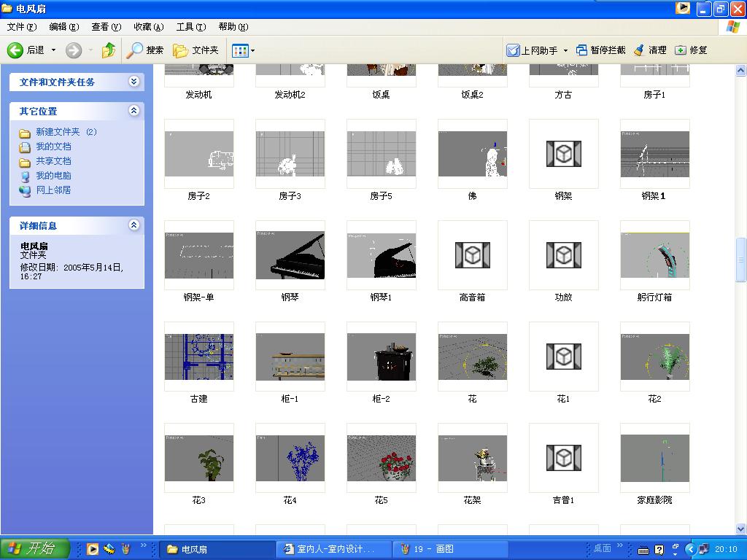Collapse the 详细信息 panel
The width and height of the screenshot is (747, 560).
click(x=134, y=225)
